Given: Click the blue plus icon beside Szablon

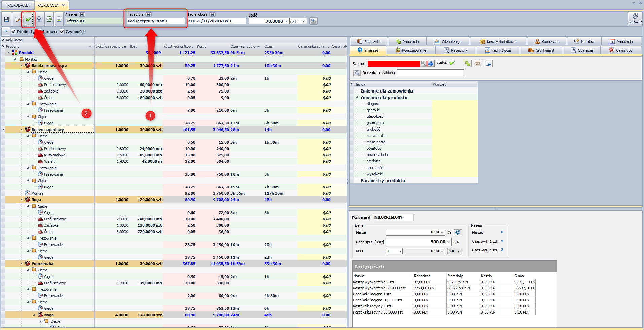Looking at the screenshot, I should pyautogui.click(x=431, y=64).
